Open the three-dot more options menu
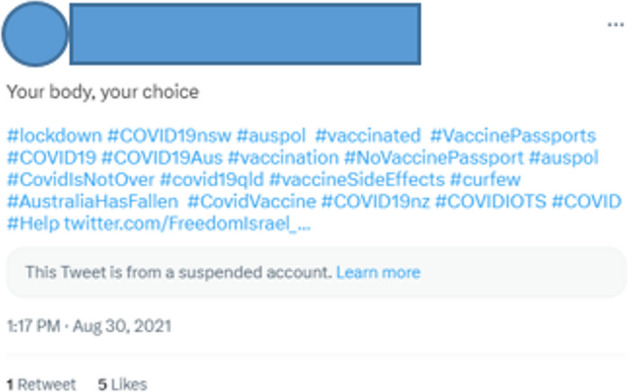The image size is (628, 392). coord(615,25)
